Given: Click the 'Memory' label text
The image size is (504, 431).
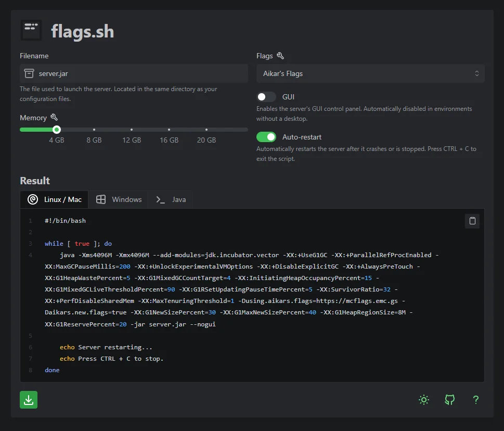Looking at the screenshot, I should [x=33, y=118].
